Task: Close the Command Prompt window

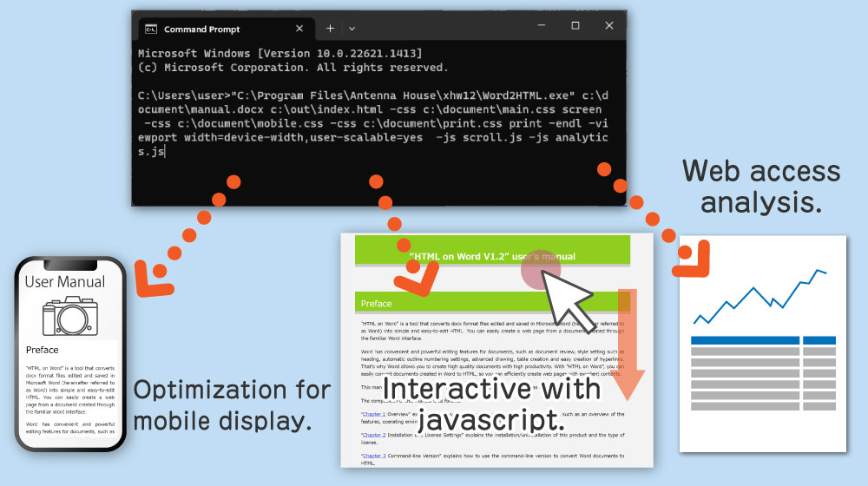Action: 609,25
